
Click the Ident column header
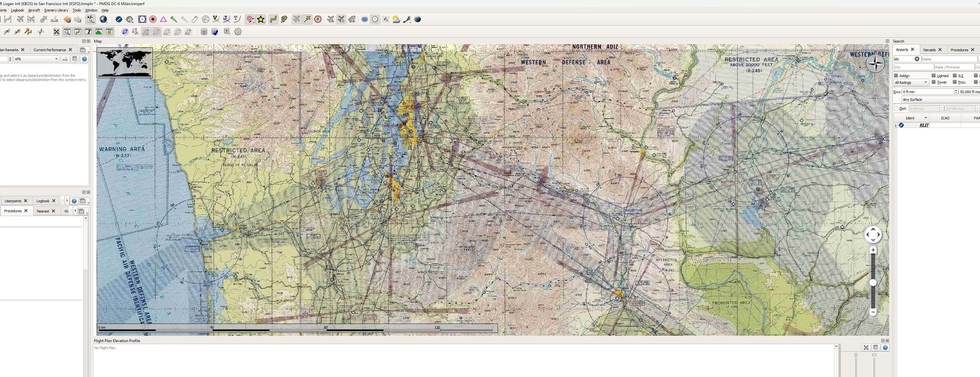(910, 118)
